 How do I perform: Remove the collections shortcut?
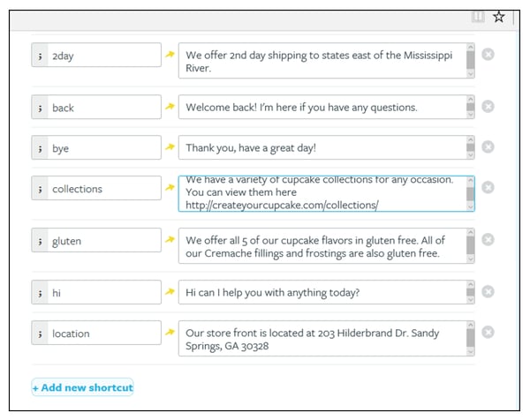pos(488,187)
